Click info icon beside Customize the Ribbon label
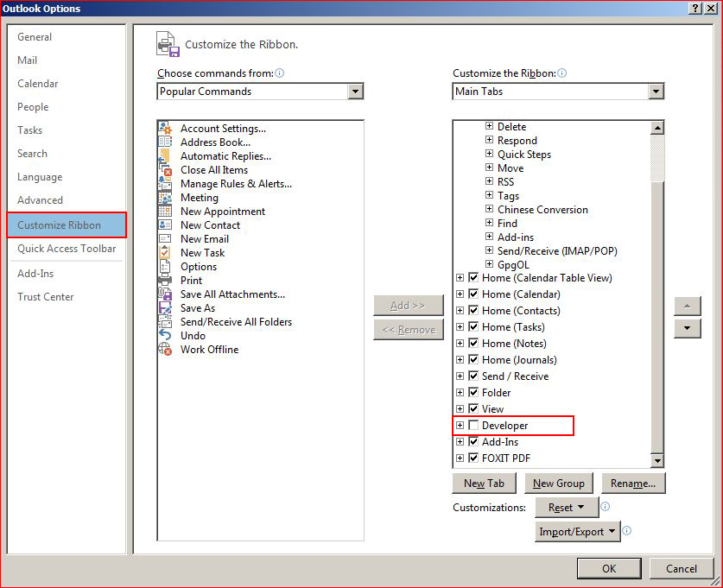Image resolution: width=723 pixels, height=588 pixels. pos(561,73)
